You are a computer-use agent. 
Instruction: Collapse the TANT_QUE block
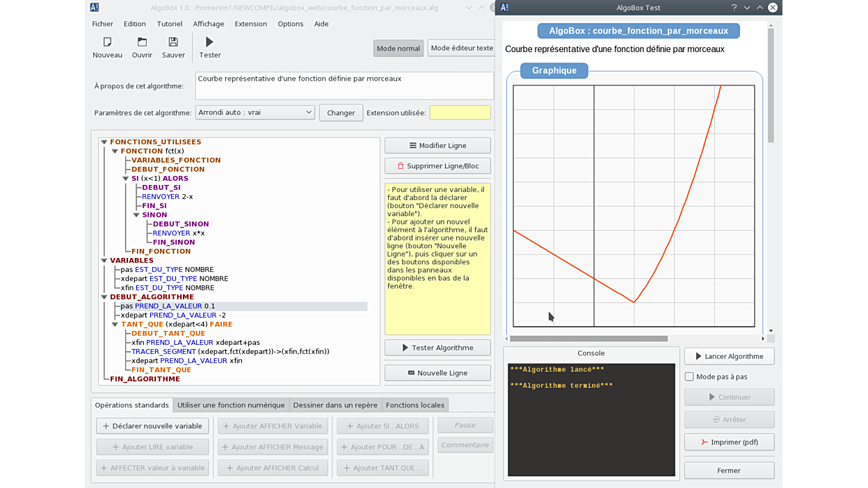[x=115, y=325]
